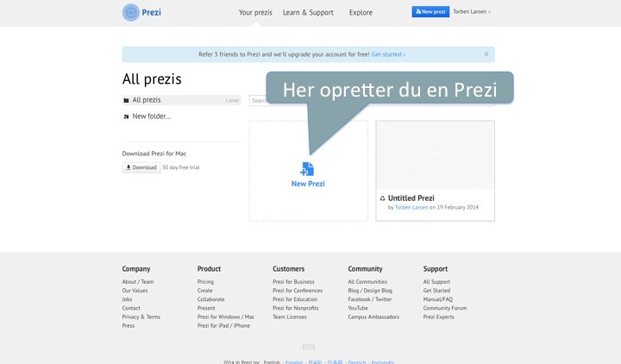Open Prezi for Business link
The height and width of the screenshot is (364, 621).
click(x=293, y=281)
